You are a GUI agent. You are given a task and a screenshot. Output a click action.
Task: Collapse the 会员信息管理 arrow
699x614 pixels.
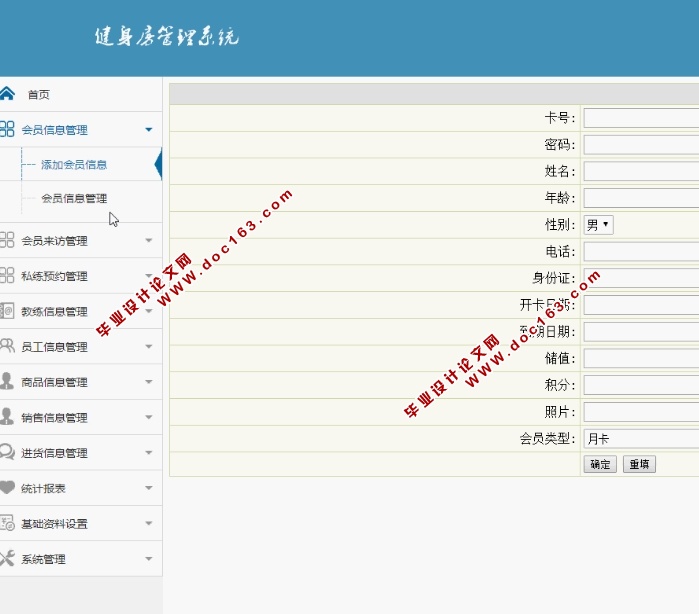[x=149, y=130]
